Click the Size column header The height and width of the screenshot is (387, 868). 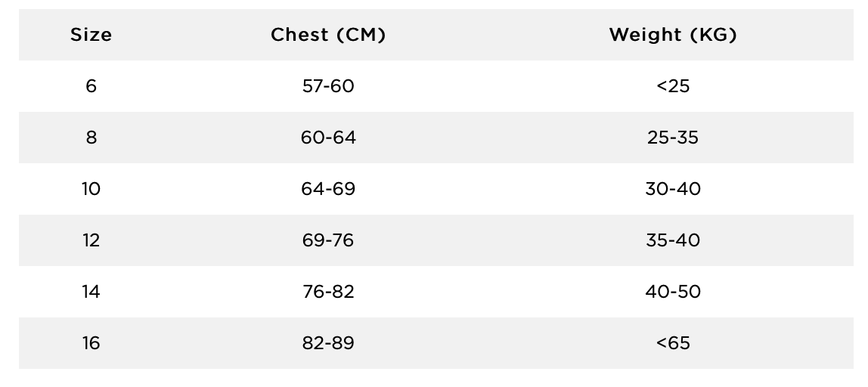tap(91, 35)
